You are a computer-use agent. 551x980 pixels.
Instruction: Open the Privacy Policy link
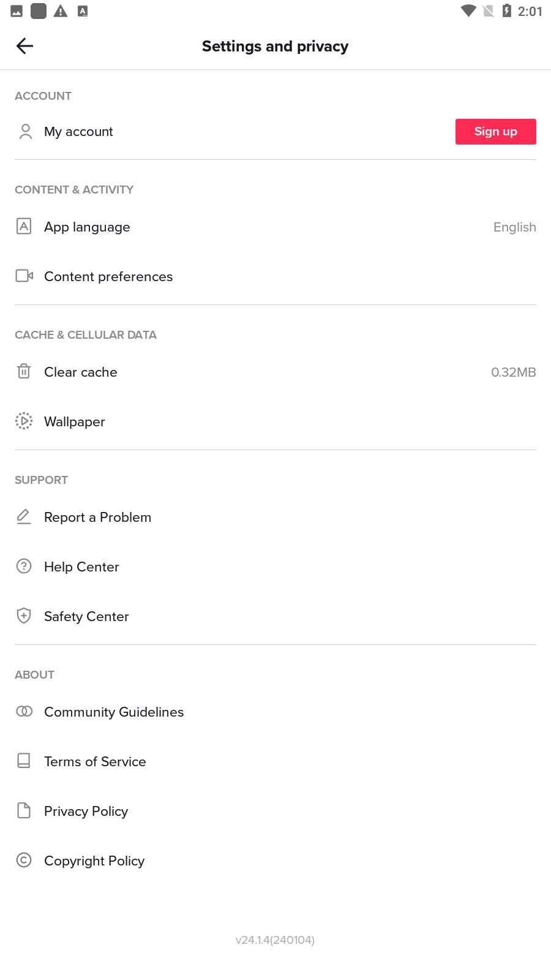86,811
